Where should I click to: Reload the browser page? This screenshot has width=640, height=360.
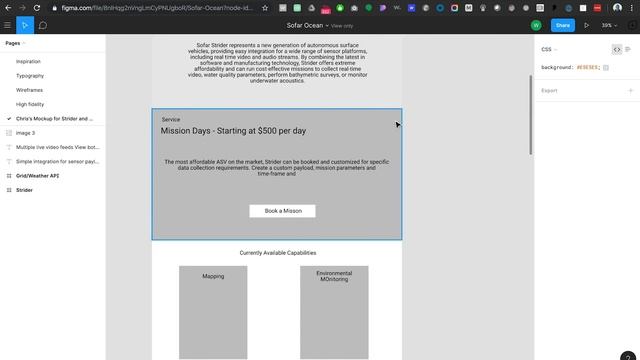[37, 8]
